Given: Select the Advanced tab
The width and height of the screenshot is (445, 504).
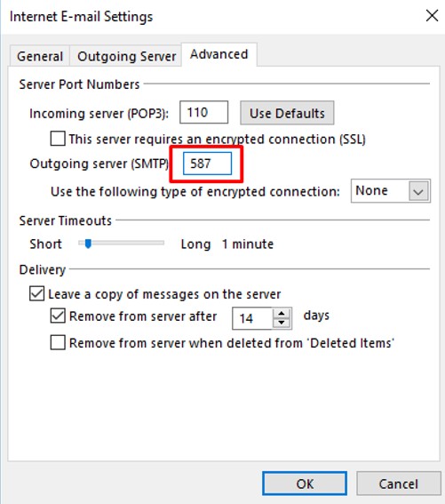Looking at the screenshot, I should pos(219,54).
